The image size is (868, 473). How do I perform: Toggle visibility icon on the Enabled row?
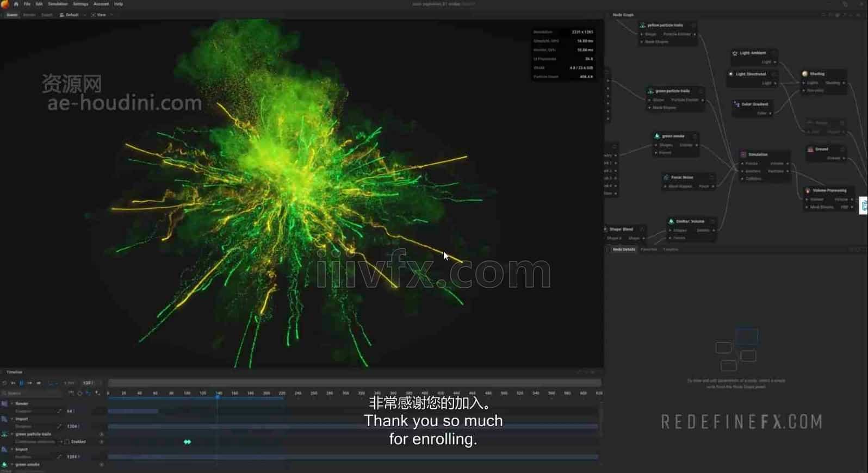coord(102,441)
